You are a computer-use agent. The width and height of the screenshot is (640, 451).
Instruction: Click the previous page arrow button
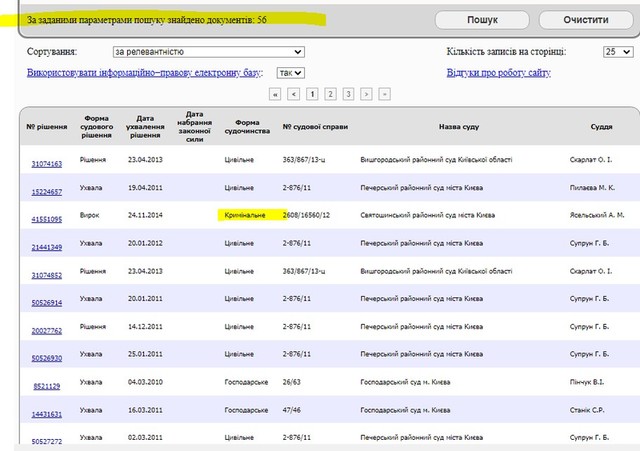point(294,94)
